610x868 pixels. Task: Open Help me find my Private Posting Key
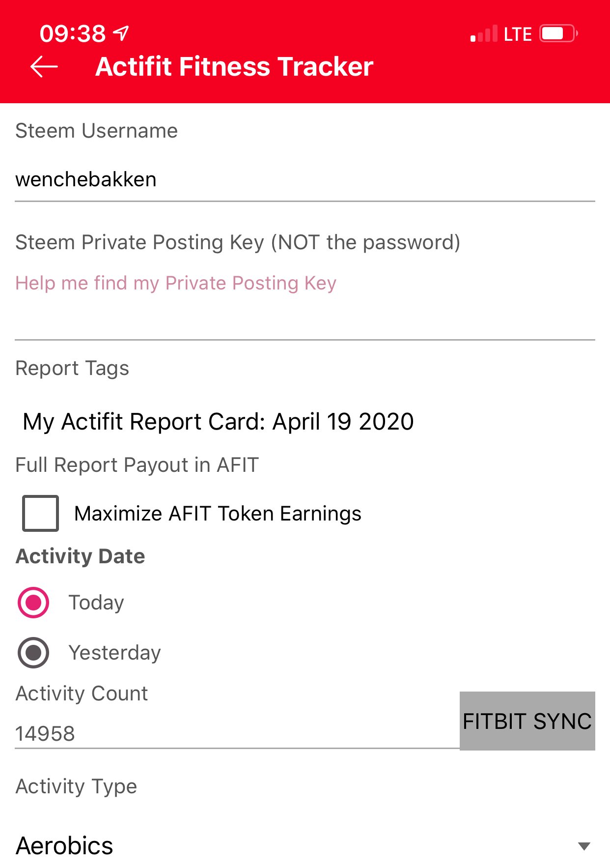point(176,283)
